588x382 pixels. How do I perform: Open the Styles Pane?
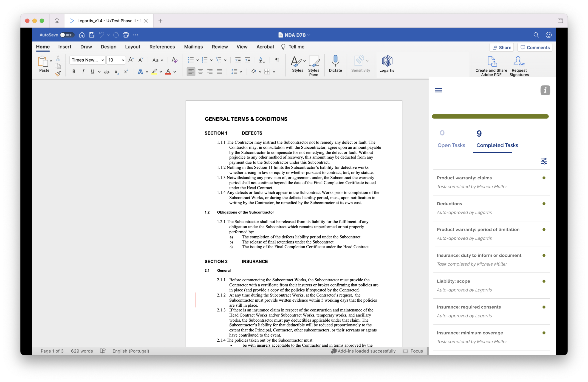pyautogui.click(x=314, y=66)
